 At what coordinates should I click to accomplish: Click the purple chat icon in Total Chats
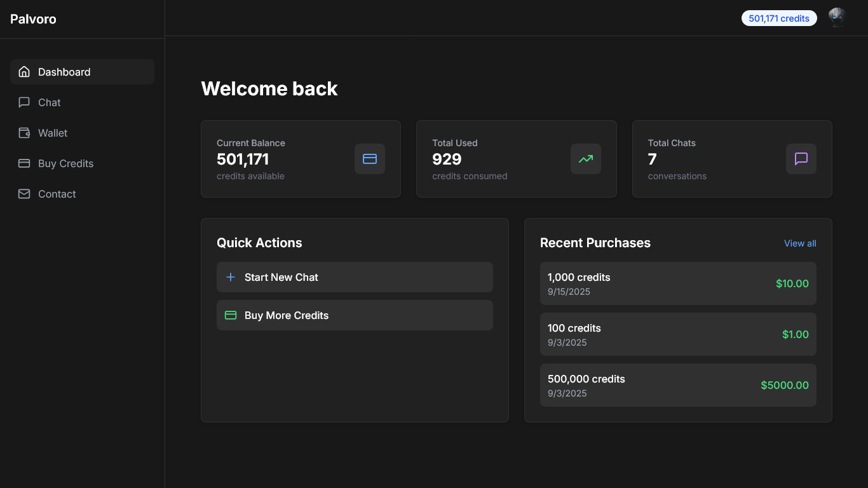point(801,159)
